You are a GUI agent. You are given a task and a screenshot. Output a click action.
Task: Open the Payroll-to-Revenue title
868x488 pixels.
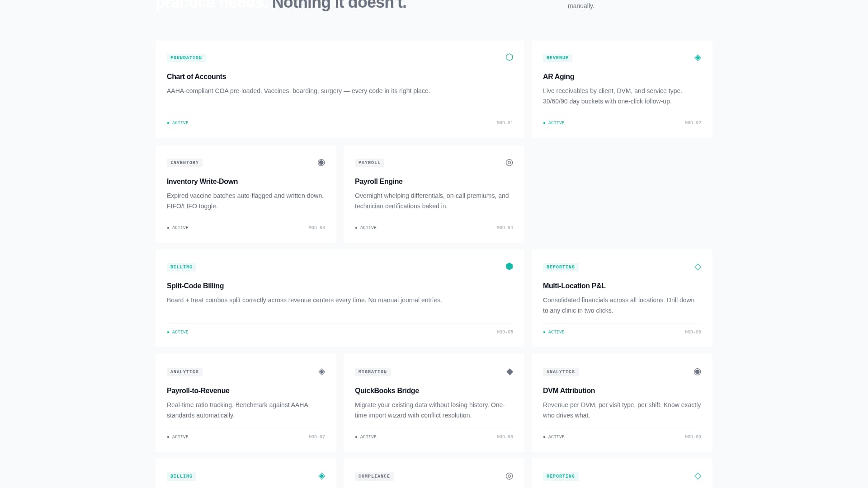[198, 391]
